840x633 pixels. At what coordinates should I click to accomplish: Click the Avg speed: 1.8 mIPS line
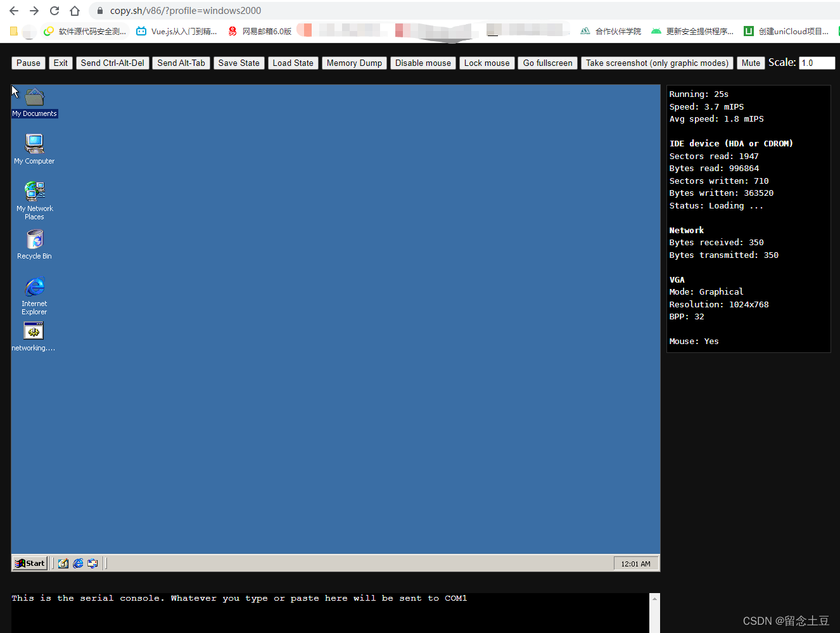[716, 119]
